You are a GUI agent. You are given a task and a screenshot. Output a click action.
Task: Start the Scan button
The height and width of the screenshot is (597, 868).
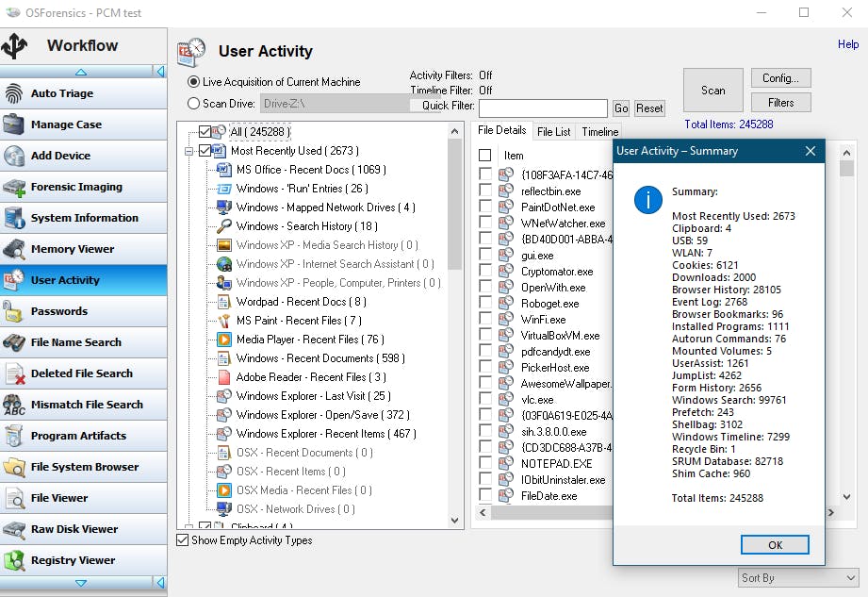(x=713, y=91)
